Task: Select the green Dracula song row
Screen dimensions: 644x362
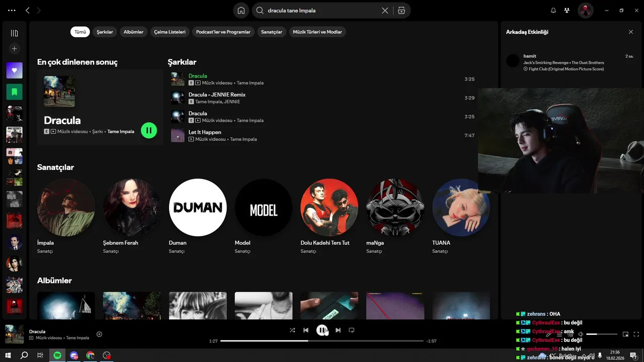Action: [323, 79]
